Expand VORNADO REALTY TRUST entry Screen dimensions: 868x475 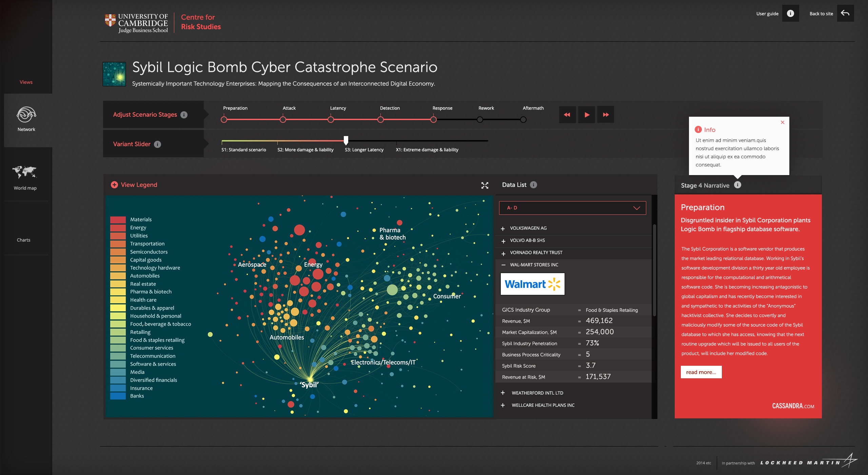click(x=503, y=253)
